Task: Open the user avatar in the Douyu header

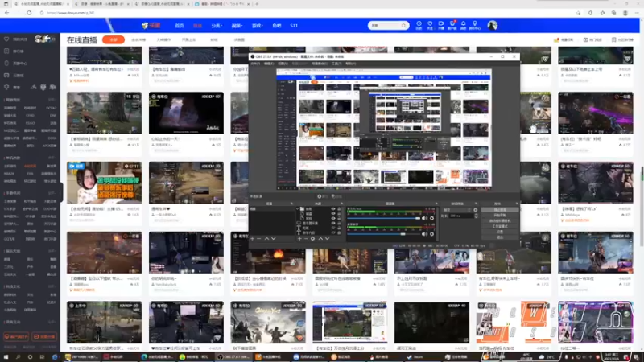Action: tap(493, 26)
